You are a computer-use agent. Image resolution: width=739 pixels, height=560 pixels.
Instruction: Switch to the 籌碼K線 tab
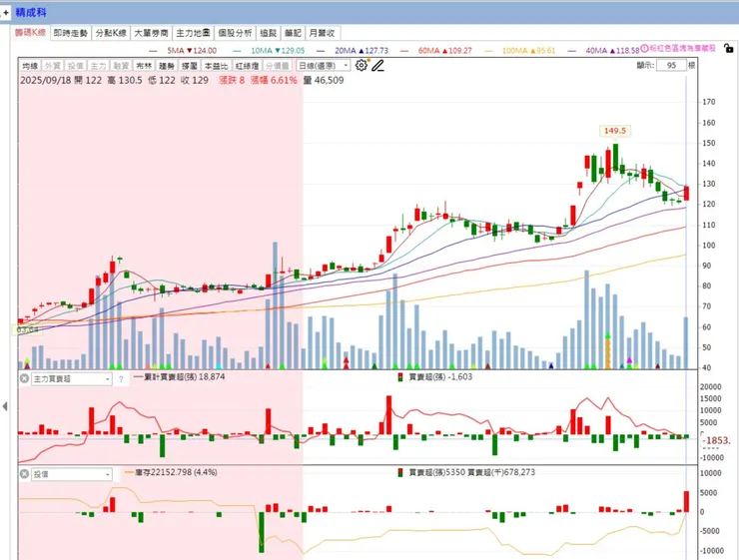pyautogui.click(x=30, y=33)
